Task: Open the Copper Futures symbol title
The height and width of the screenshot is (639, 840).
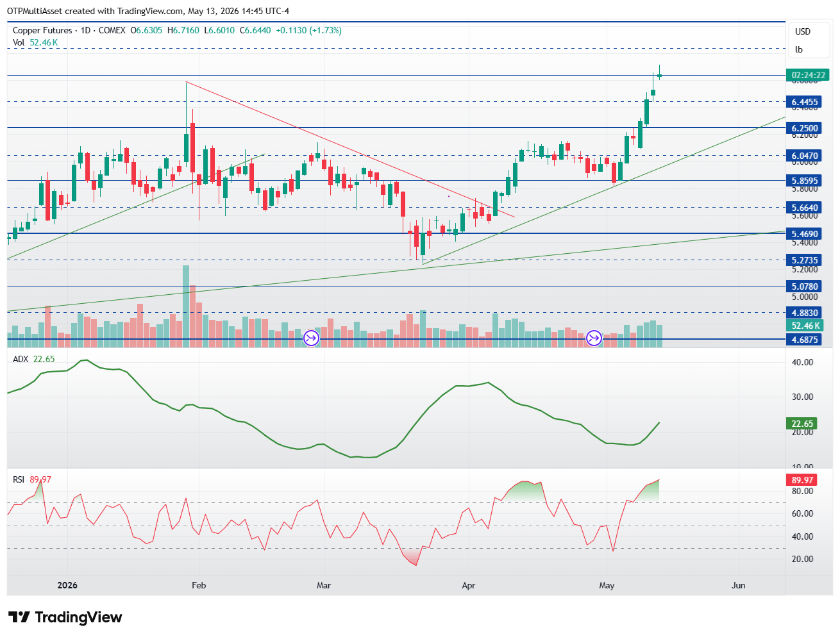Action: click(x=42, y=30)
